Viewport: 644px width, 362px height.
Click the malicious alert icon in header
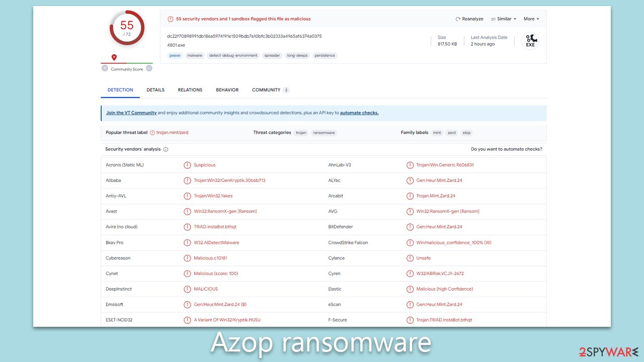[170, 19]
